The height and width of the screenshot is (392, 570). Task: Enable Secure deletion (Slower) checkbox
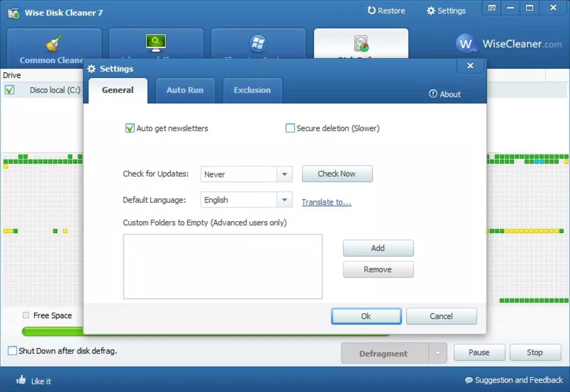290,128
